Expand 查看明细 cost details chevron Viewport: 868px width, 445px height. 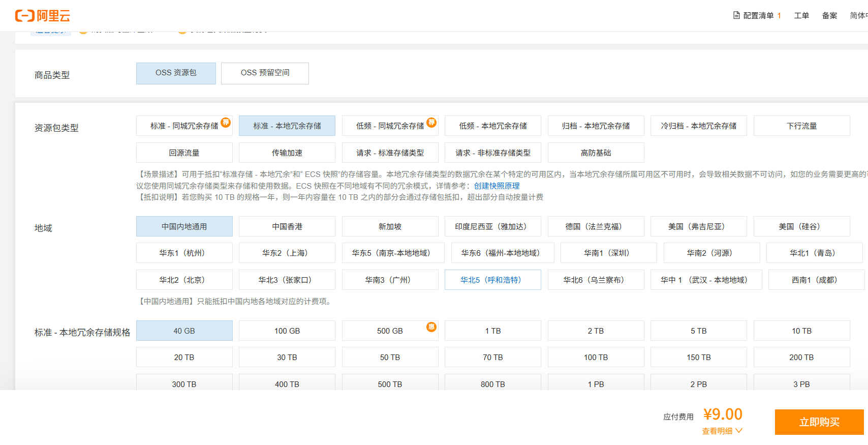pyautogui.click(x=739, y=430)
